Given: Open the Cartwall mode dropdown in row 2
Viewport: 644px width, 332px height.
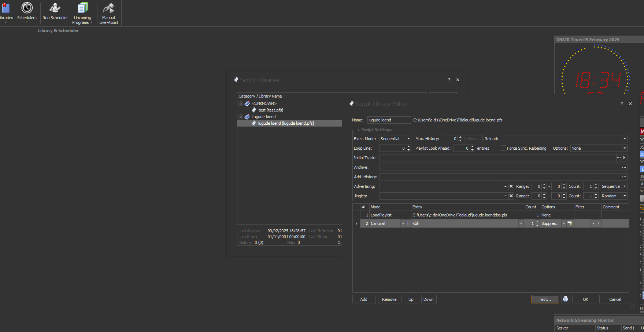Looking at the screenshot, I should tap(403, 223).
